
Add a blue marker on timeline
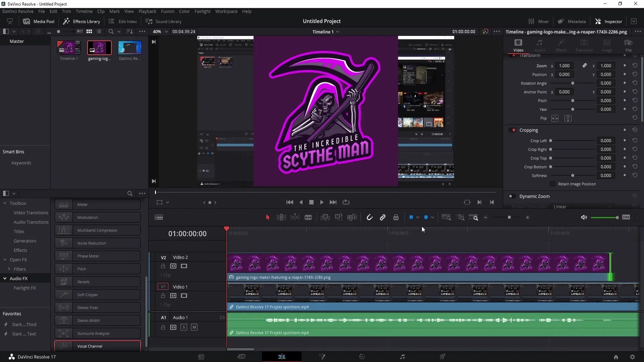pyautogui.click(x=426, y=218)
